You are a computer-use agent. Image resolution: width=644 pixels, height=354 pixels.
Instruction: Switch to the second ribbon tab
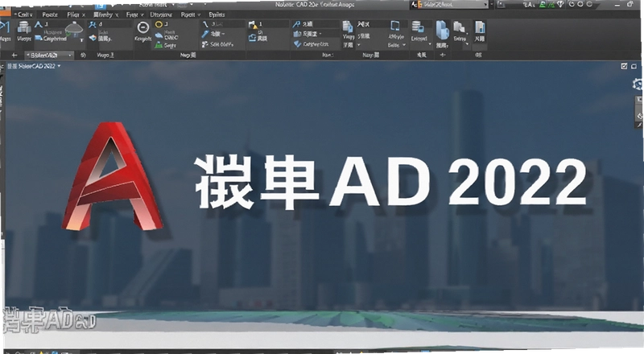coord(50,14)
